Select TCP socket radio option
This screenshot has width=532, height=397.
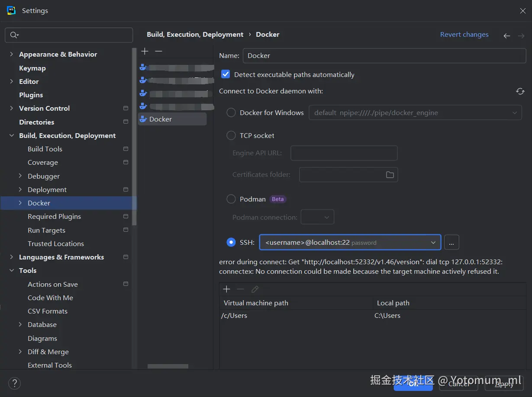tap(231, 135)
